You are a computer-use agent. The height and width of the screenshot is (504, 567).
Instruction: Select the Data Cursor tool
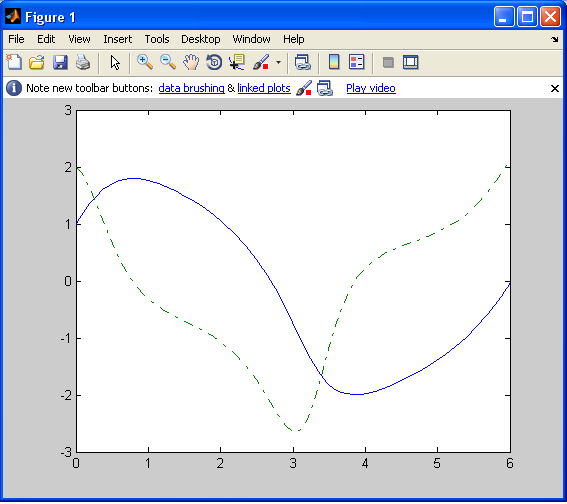click(237, 62)
